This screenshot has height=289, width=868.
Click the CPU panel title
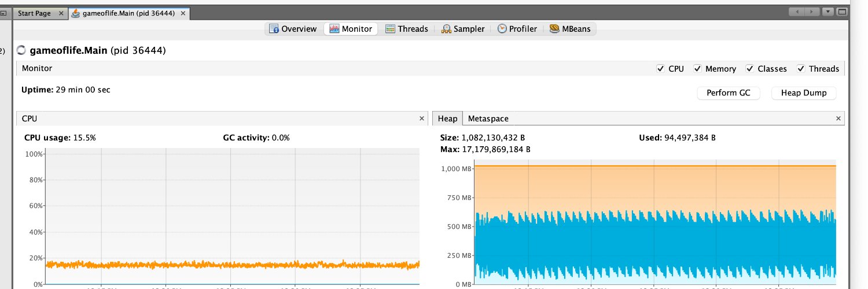point(30,118)
